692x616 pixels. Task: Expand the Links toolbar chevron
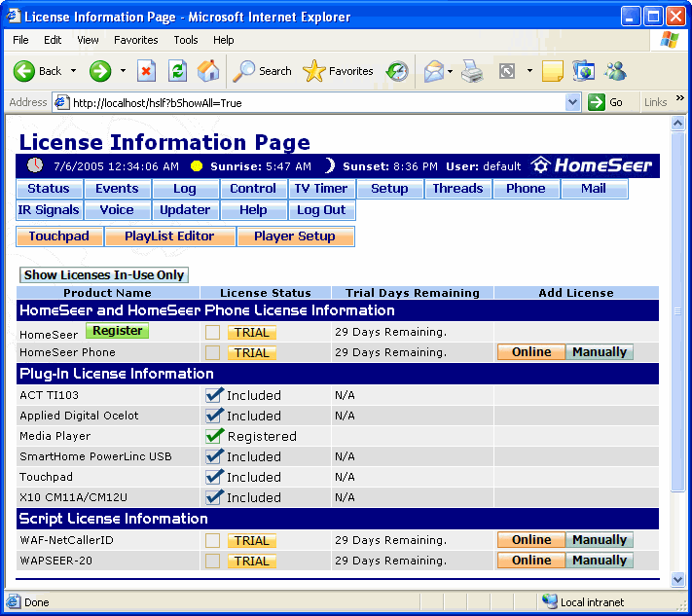[x=679, y=98]
